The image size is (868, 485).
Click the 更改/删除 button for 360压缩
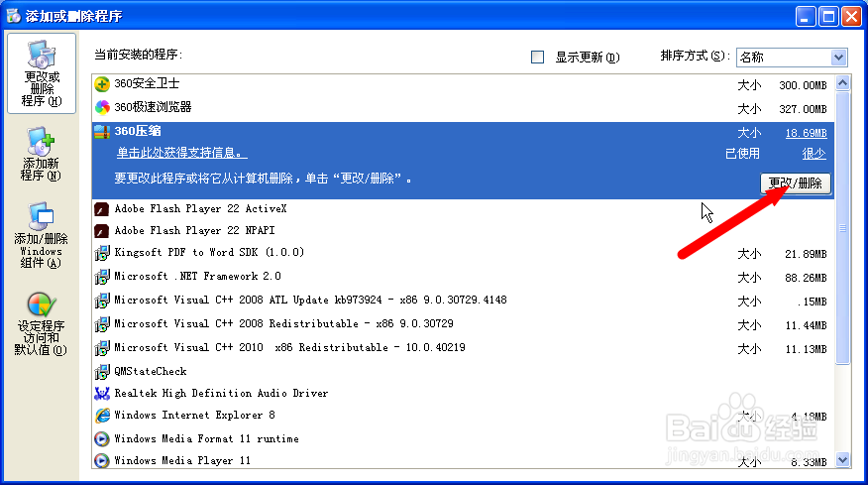point(796,183)
